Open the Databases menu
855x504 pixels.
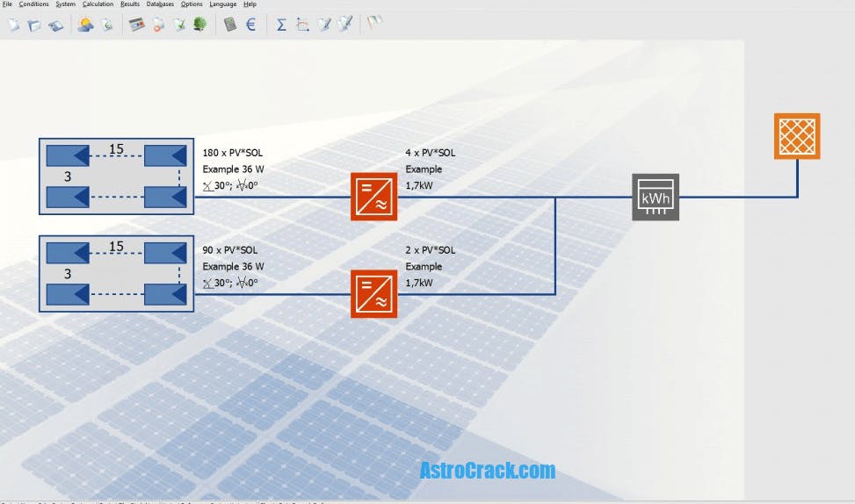click(160, 4)
